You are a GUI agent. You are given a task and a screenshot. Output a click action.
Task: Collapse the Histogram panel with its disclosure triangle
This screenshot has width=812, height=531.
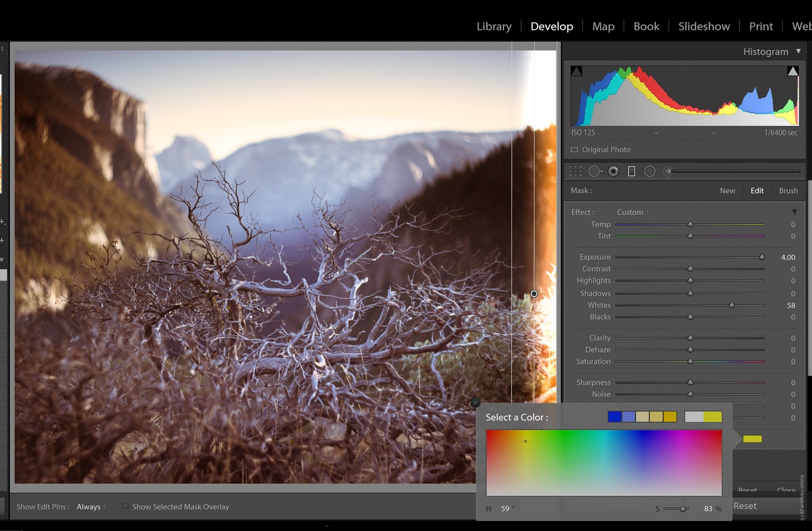798,51
